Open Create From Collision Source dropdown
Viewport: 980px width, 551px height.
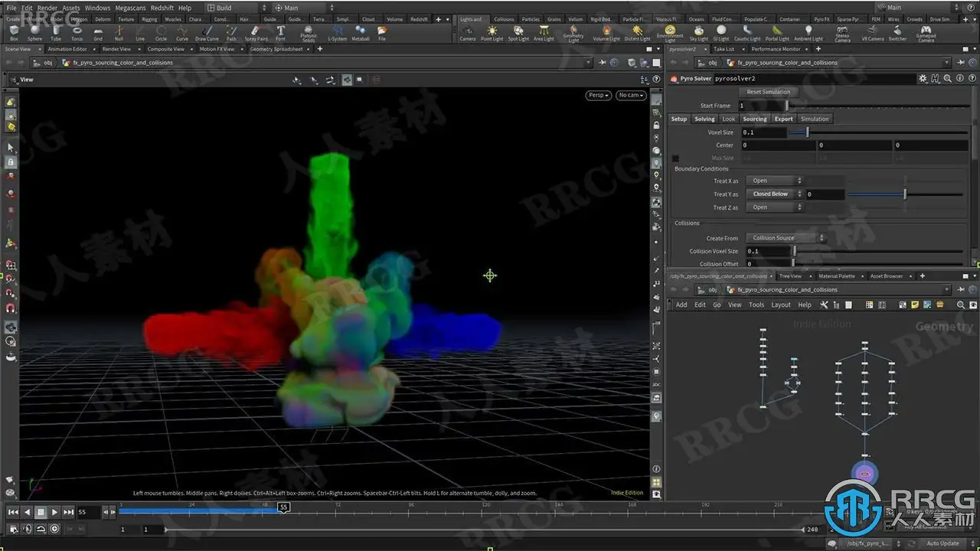(786, 238)
